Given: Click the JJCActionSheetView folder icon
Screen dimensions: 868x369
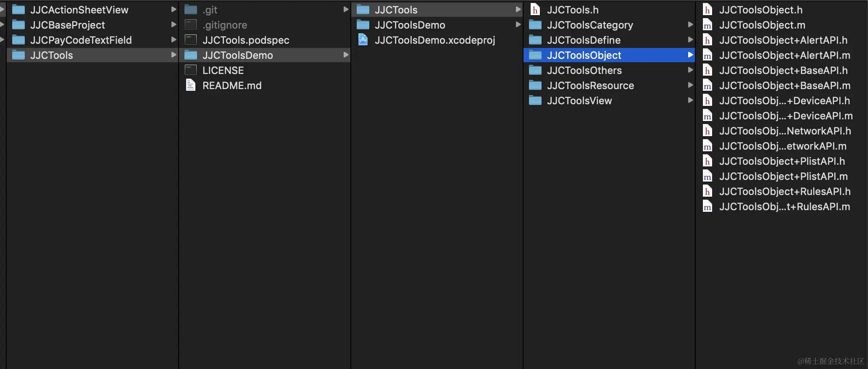Looking at the screenshot, I should (18, 10).
